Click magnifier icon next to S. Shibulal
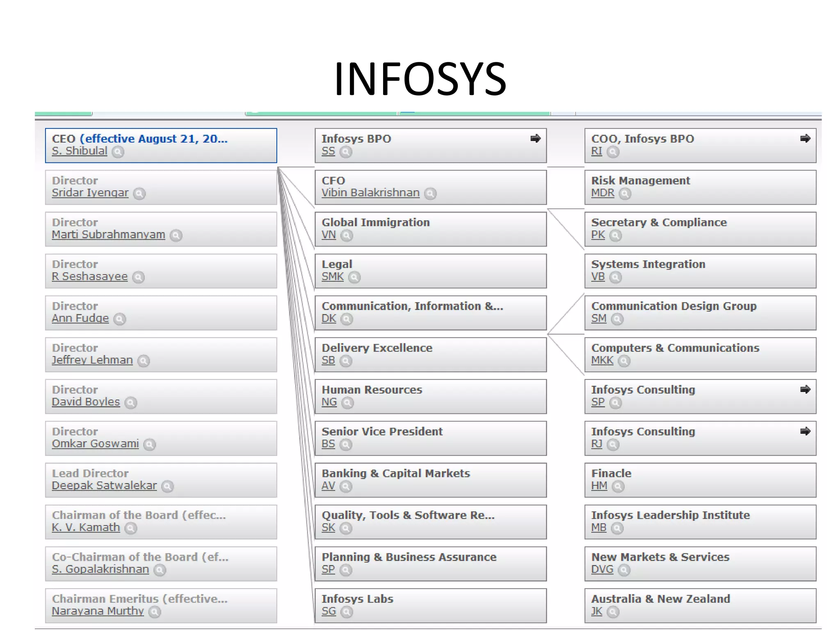The width and height of the screenshot is (840, 630). click(118, 152)
